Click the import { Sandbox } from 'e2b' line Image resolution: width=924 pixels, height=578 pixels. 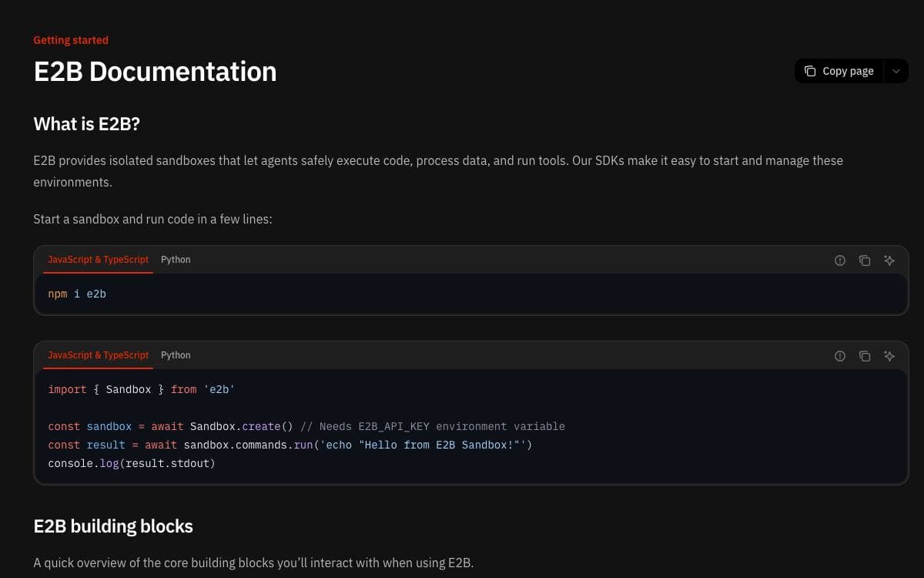click(x=141, y=389)
